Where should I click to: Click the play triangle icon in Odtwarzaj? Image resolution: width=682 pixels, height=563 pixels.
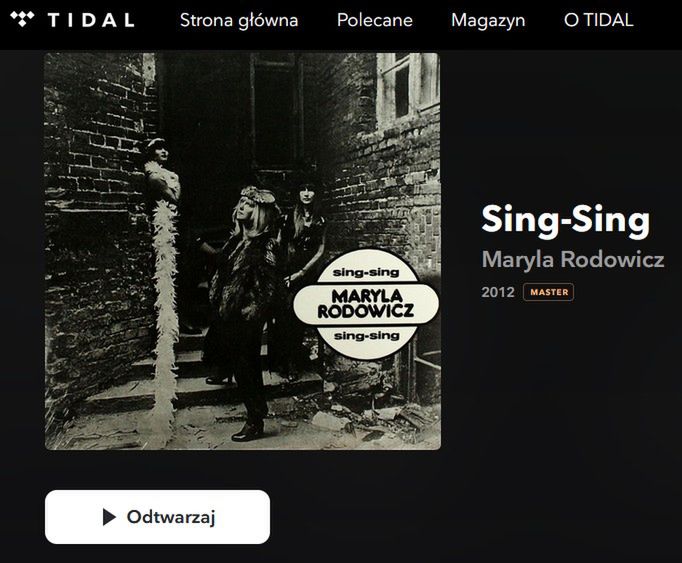point(109,517)
